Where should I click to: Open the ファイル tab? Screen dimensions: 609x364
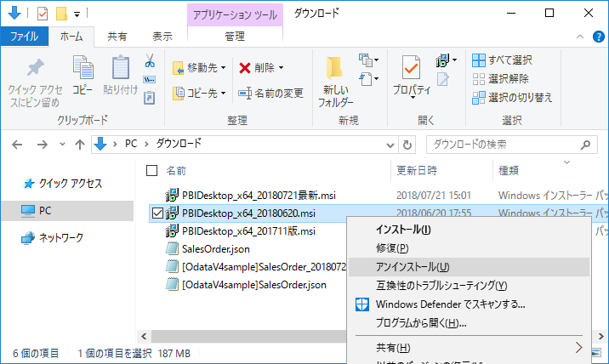25,37
